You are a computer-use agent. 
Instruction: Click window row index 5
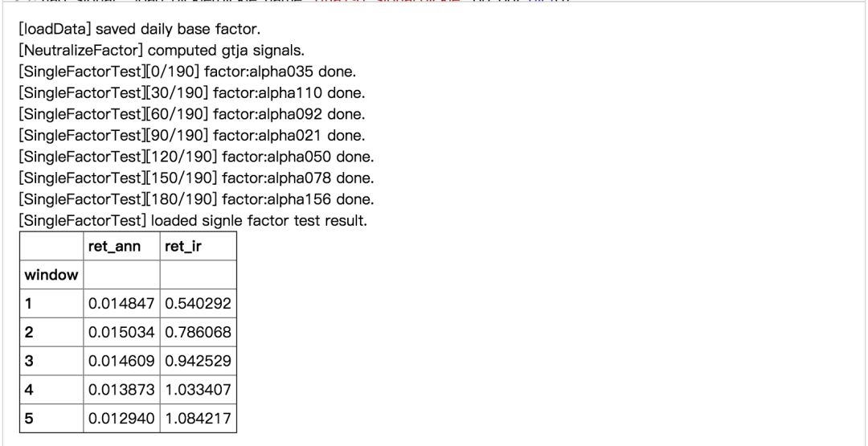point(30,419)
